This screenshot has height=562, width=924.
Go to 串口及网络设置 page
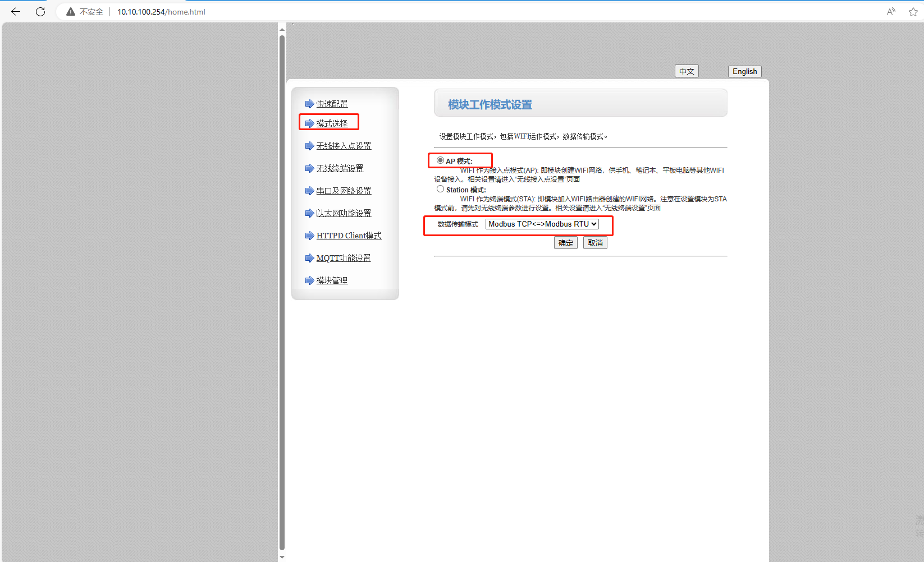point(344,191)
